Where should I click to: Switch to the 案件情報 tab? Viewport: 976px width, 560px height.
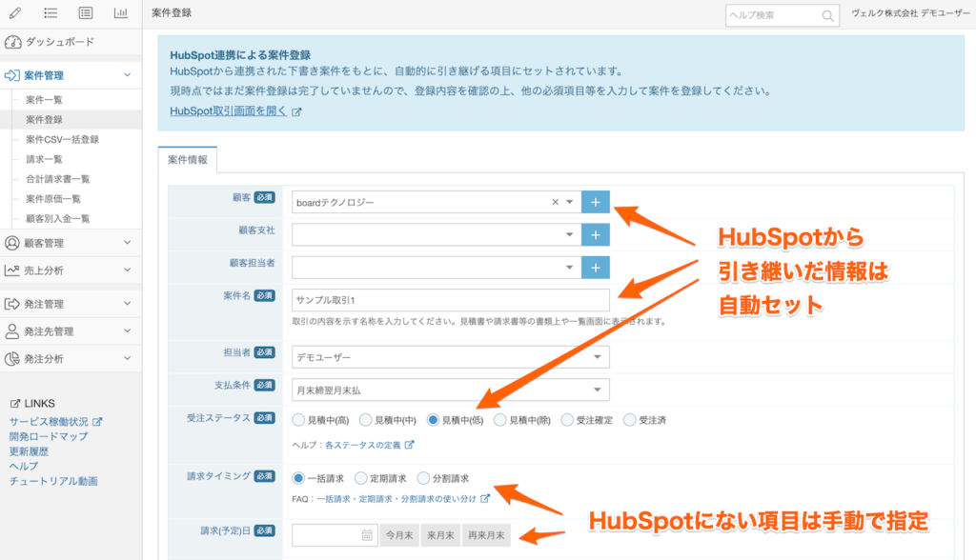pyautogui.click(x=188, y=160)
